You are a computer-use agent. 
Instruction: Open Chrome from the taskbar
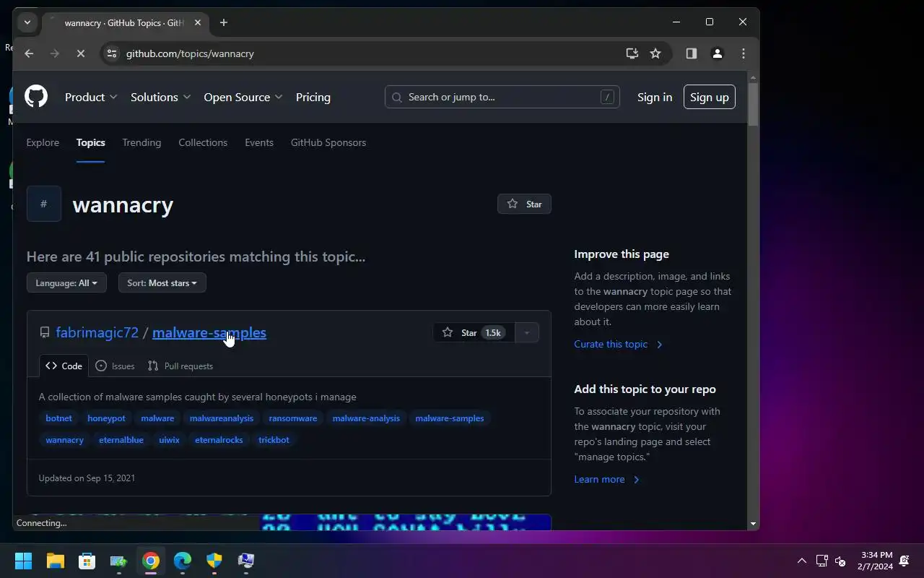(x=150, y=561)
